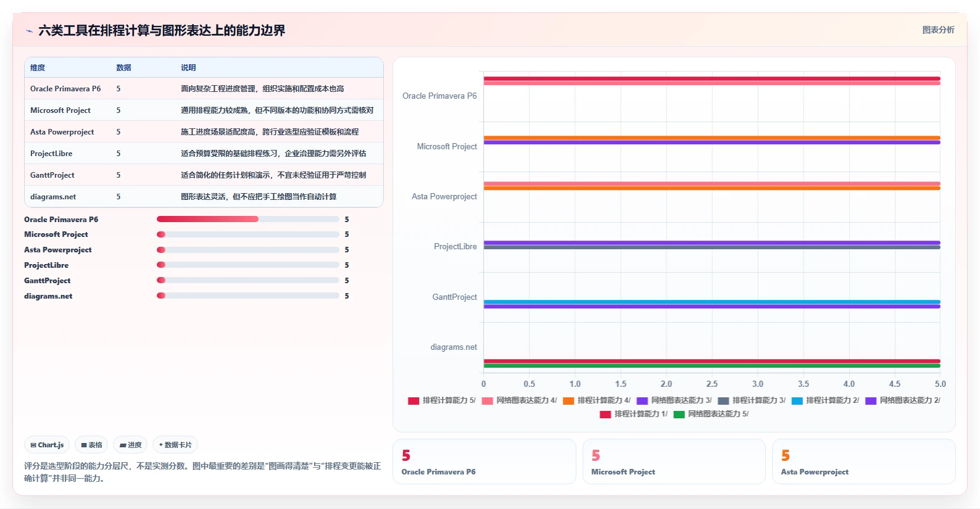Viewport: 980px width, 509px height.
Task: Click red chart bar for Oracle Primavera P6
Action: pos(712,78)
